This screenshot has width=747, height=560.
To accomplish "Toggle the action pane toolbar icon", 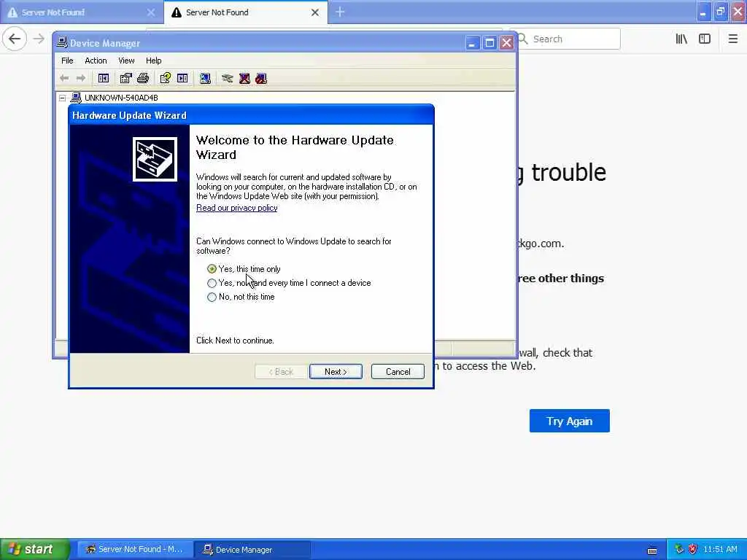I will click(x=182, y=78).
